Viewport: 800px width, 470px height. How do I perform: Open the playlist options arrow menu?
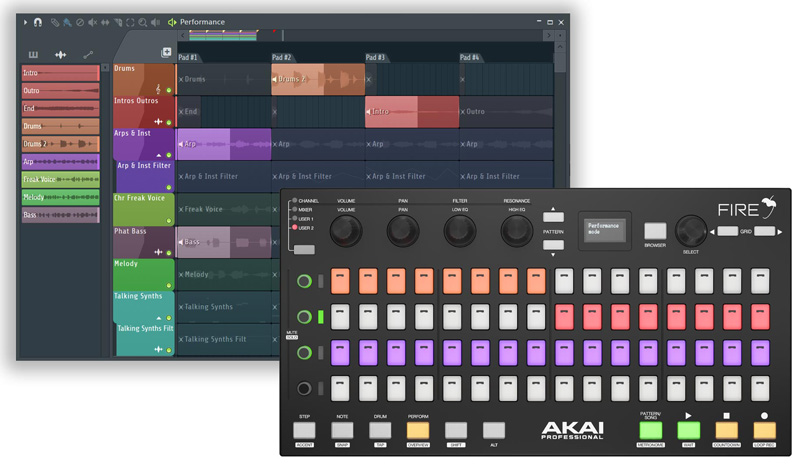click(25, 22)
